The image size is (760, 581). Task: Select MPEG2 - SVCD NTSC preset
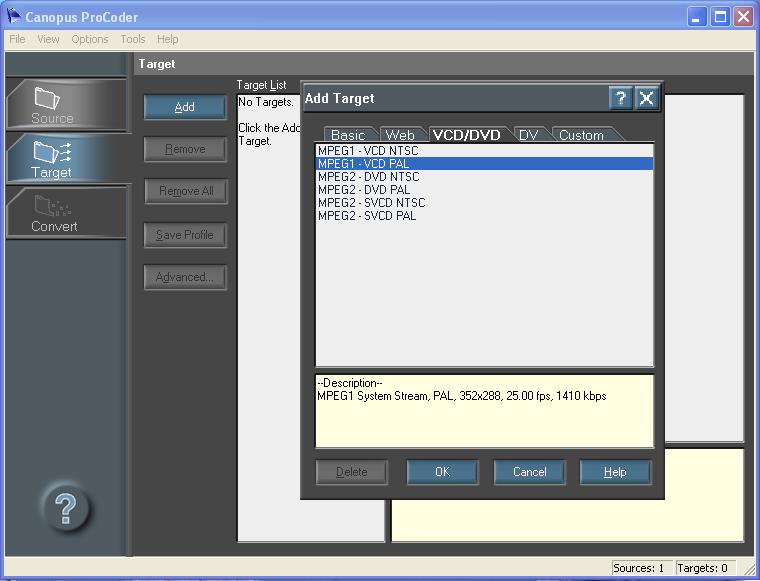[484, 203]
